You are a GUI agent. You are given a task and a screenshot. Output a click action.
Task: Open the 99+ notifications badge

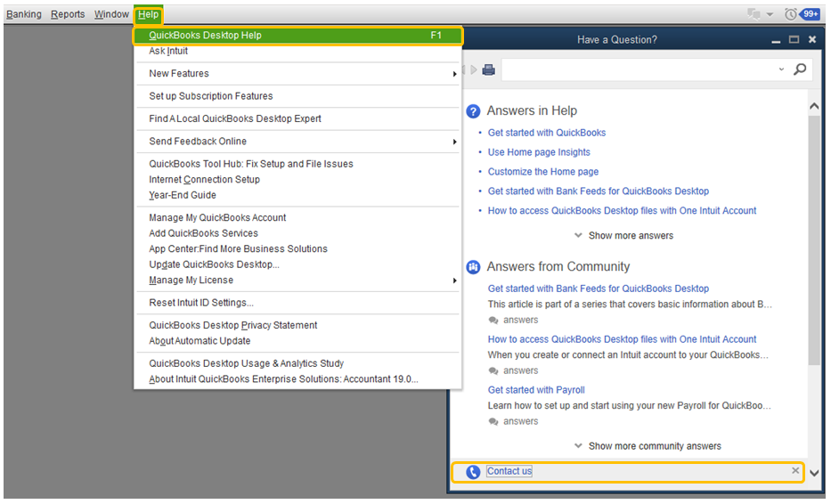pyautogui.click(x=811, y=13)
